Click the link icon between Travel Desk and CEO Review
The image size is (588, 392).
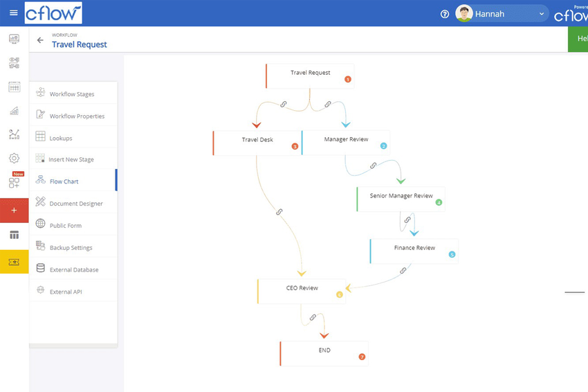click(x=279, y=212)
